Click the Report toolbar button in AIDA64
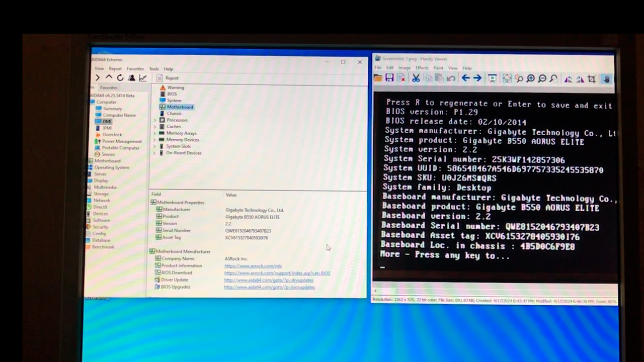644x362 pixels. click(168, 78)
